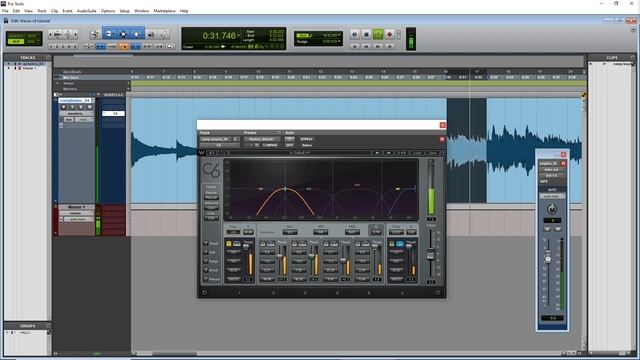The width and height of the screenshot is (640, 360).
Task: Click the previous preset arrow in Waves toolbar
Action: pos(377,153)
